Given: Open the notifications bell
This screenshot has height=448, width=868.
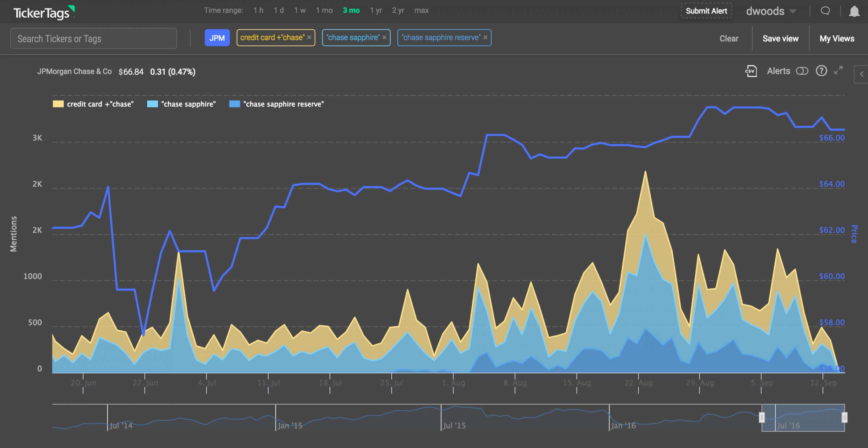Looking at the screenshot, I should [854, 11].
